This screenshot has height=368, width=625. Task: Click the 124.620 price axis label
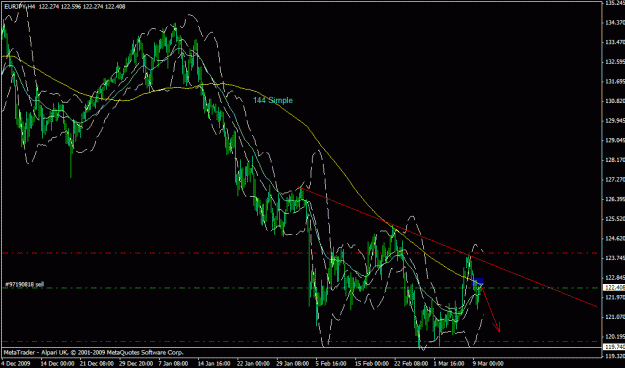(x=614, y=239)
